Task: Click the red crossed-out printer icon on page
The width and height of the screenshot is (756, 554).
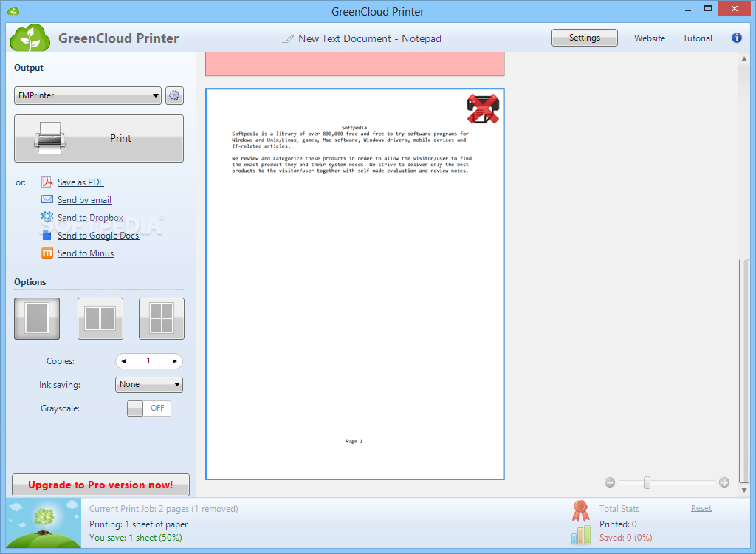Action: coord(483,109)
